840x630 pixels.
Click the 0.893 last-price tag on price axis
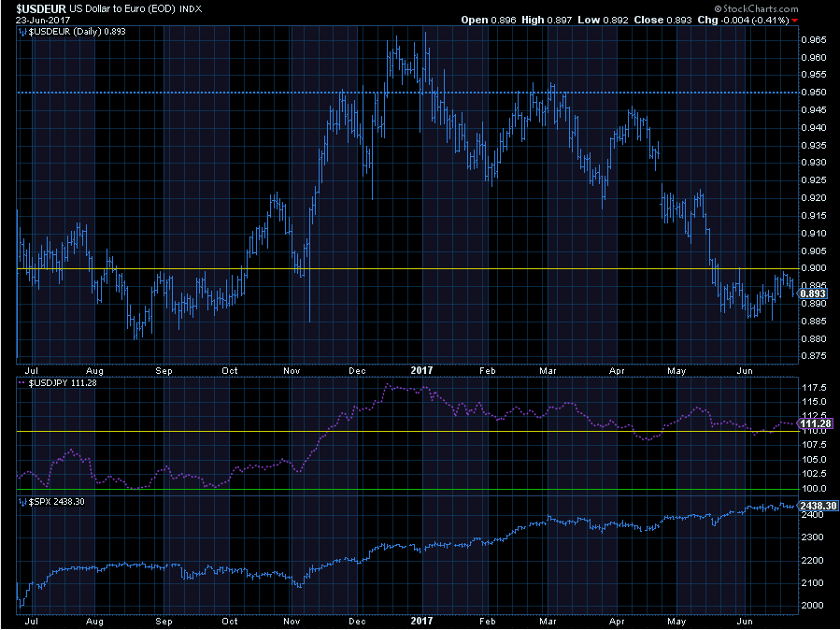813,294
